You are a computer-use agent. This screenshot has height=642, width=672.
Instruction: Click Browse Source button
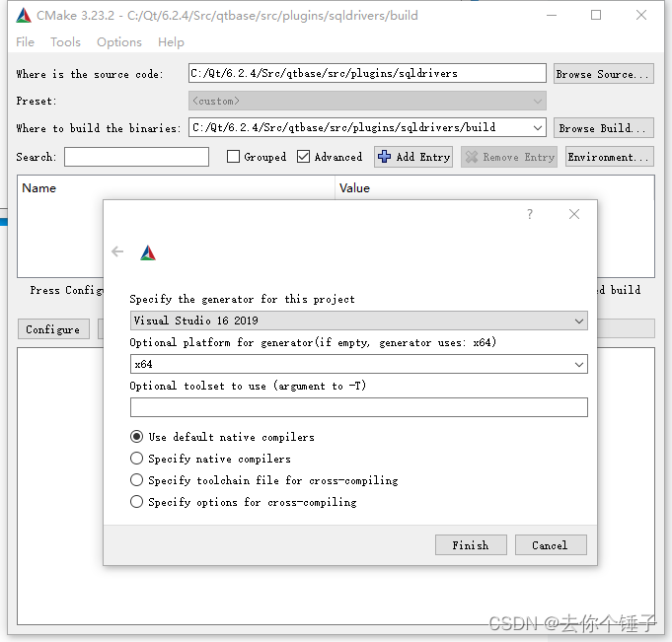[604, 74]
